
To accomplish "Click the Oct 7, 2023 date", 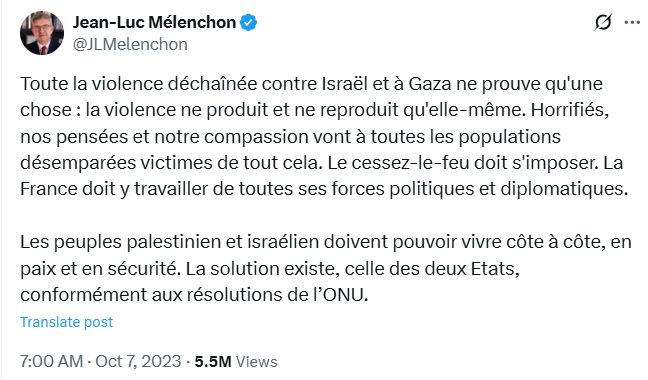I will click(x=138, y=361).
